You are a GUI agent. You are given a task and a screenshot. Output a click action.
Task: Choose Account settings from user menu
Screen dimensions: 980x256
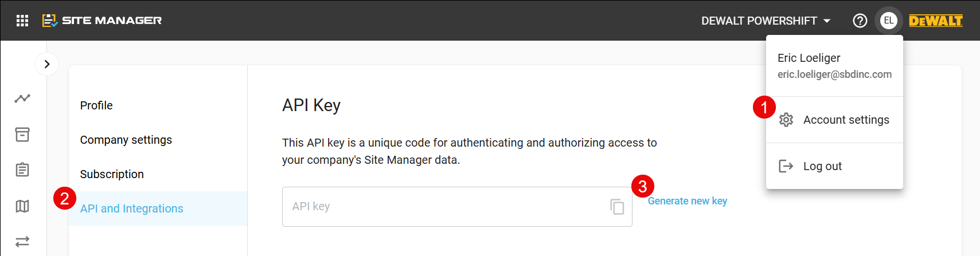tap(834, 120)
